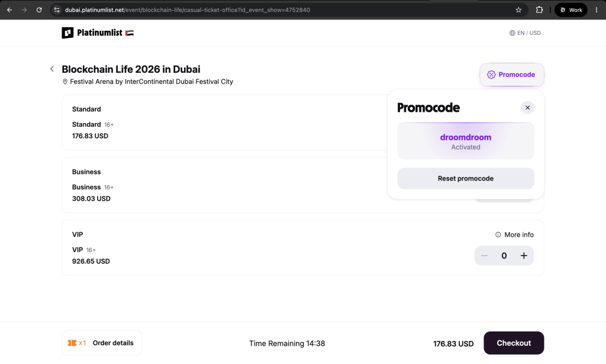Increase VIP ticket quantity
606x364 pixels.
point(524,256)
